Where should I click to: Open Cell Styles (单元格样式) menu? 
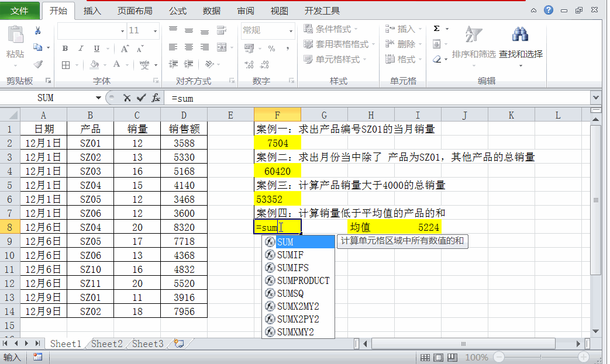[335, 60]
